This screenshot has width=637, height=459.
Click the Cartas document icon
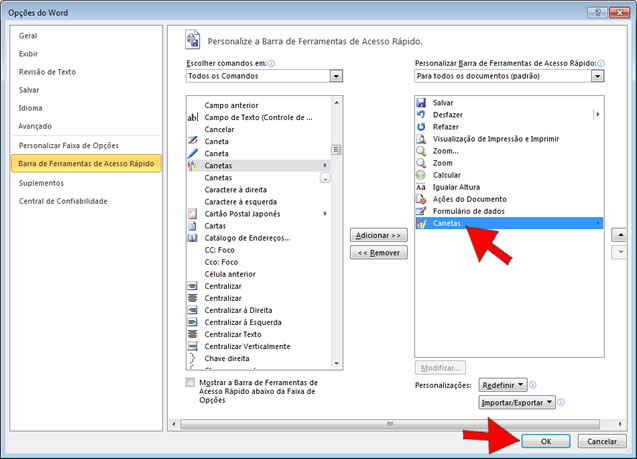click(x=193, y=226)
